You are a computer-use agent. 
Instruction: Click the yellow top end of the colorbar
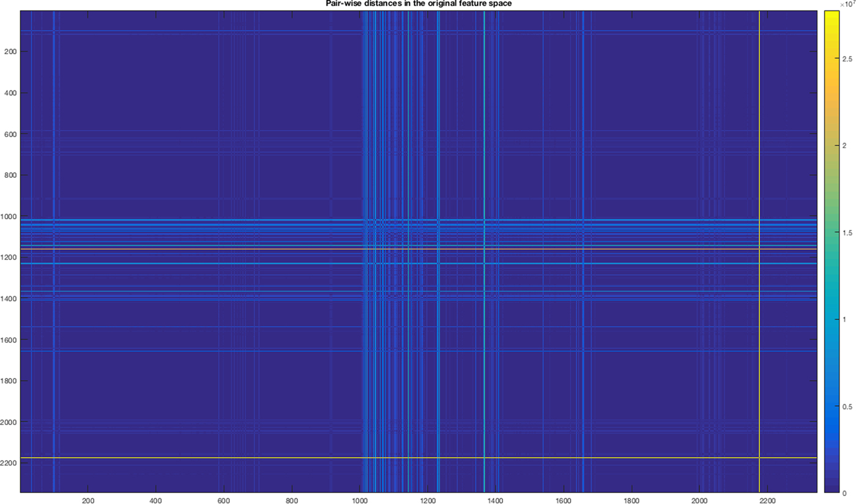(x=831, y=14)
